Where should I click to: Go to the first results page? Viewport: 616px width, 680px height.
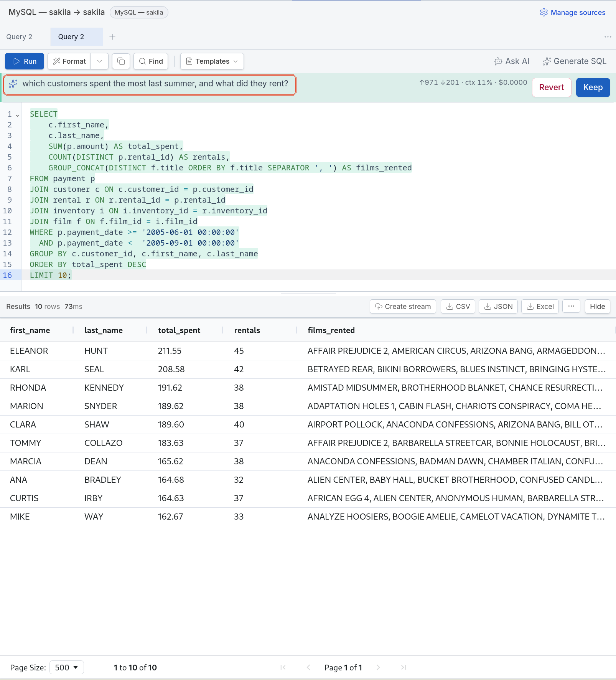point(283,668)
